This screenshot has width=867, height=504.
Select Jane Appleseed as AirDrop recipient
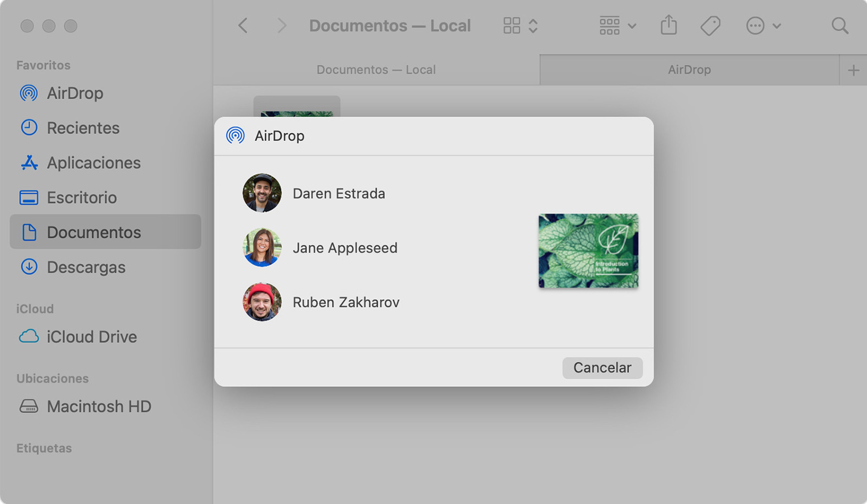[344, 247]
